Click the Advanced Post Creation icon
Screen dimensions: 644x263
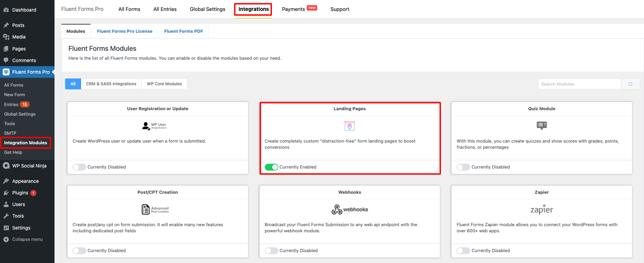pos(155,209)
